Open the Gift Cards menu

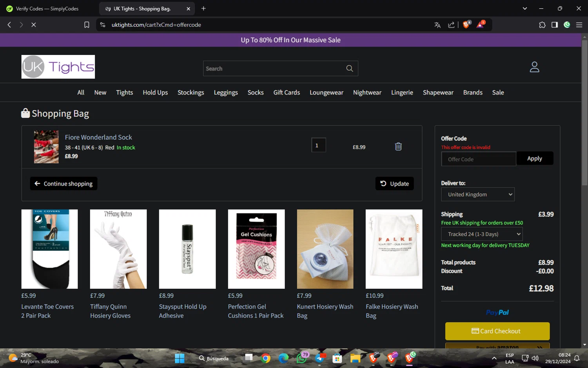pyautogui.click(x=287, y=93)
